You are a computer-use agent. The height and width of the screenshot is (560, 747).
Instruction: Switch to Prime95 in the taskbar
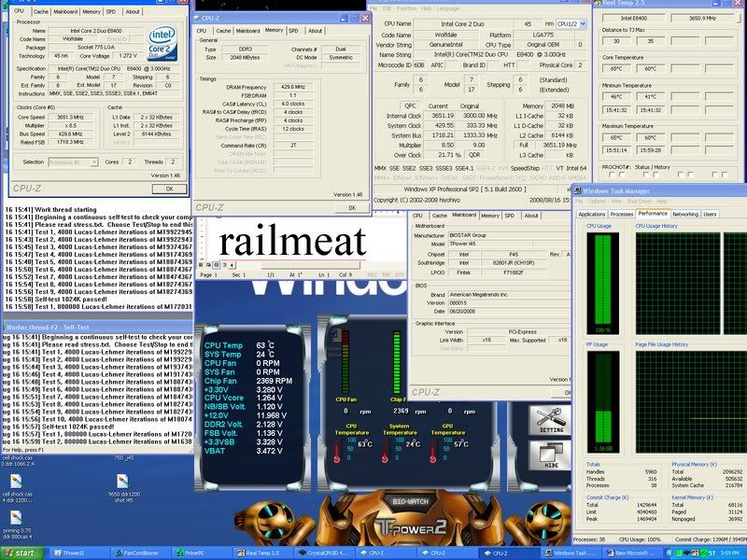tap(200, 553)
